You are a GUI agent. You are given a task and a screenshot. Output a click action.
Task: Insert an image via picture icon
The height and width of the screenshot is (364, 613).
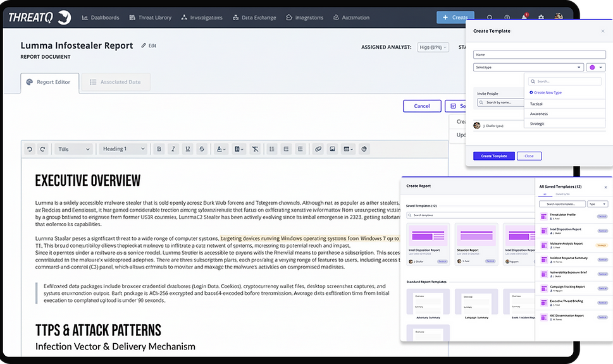coord(332,149)
